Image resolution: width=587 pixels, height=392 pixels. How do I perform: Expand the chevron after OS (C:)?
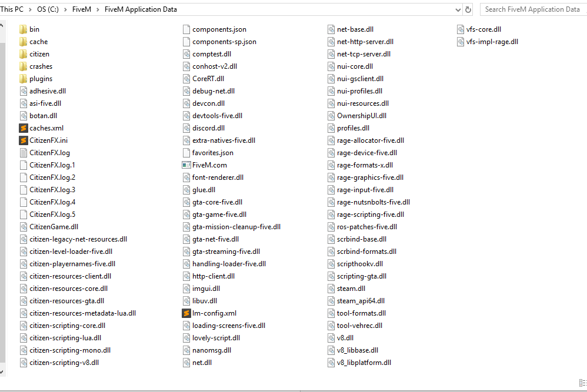(x=65, y=10)
